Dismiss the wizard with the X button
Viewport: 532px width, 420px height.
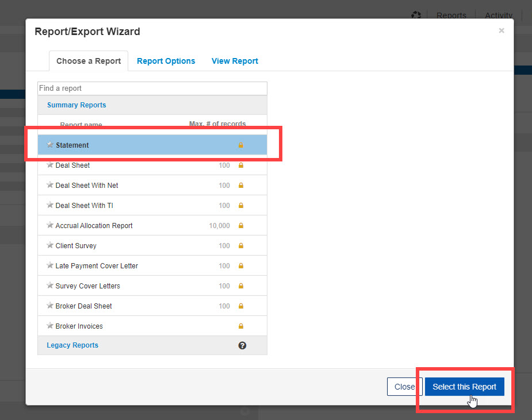[x=502, y=31]
